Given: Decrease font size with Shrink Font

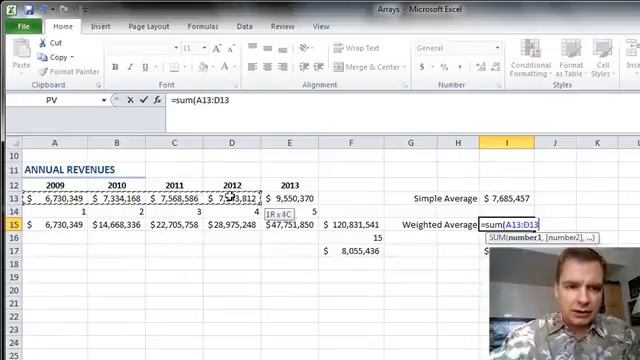Looking at the screenshot, I should click(x=231, y=49).
